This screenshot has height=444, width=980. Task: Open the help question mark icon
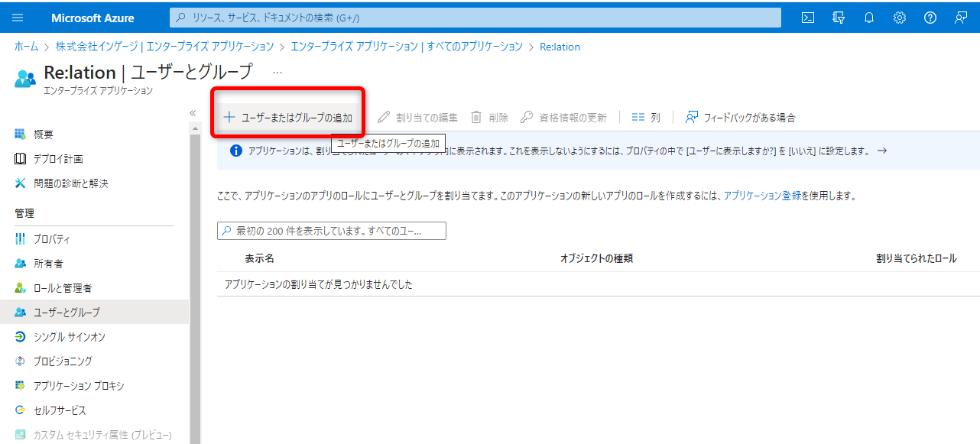pos(930,18)
